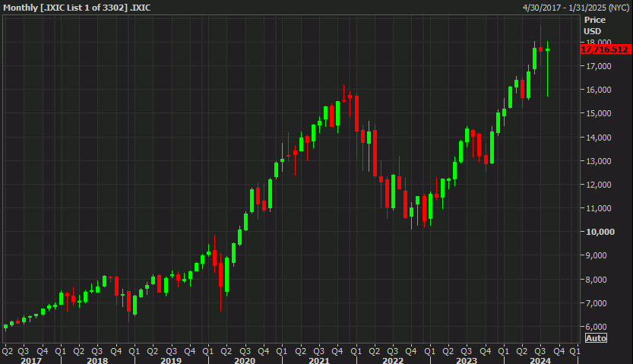The image size is (633, 364).
Task: Click the 2021 year label on time axis
Action: pyautogui.click(x=319, y=360)
